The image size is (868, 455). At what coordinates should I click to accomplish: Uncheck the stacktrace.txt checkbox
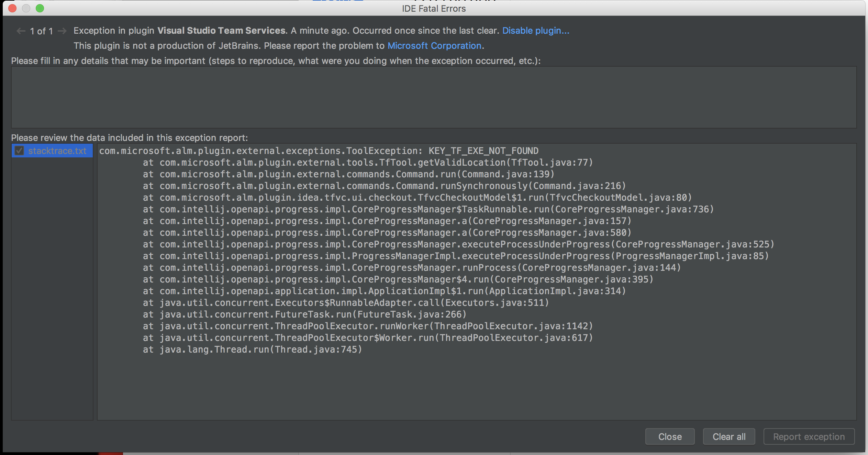click(x=19, y=151)
